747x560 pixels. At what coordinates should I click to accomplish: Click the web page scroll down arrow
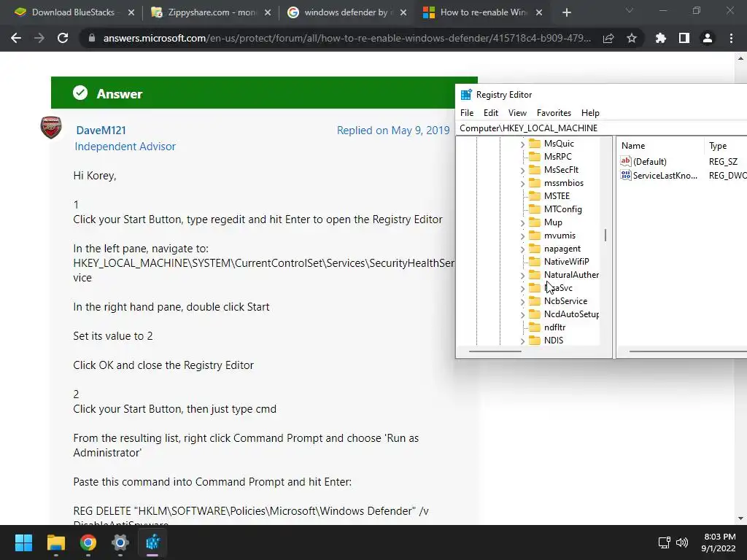pyautogui.click(x=741, y=518)
